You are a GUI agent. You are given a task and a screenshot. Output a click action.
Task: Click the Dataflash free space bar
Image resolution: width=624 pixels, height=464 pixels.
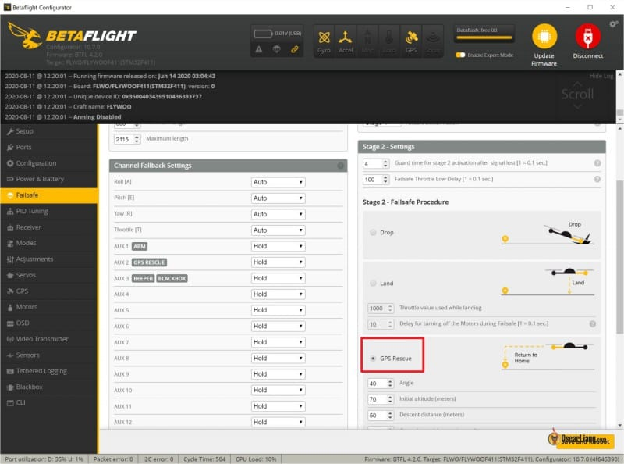(x=484, y=34)
